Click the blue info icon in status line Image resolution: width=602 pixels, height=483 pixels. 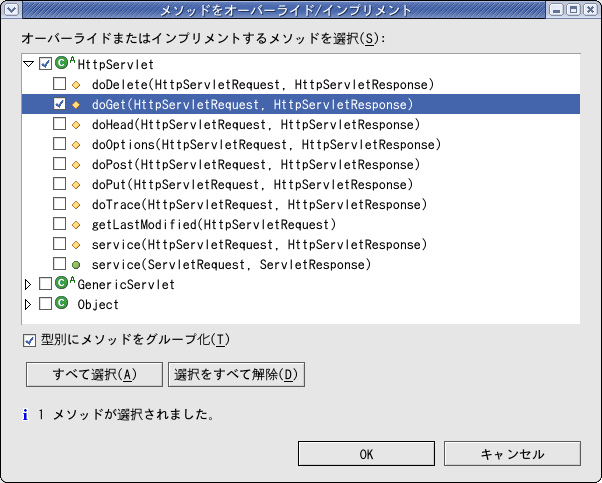coord(25,415)
